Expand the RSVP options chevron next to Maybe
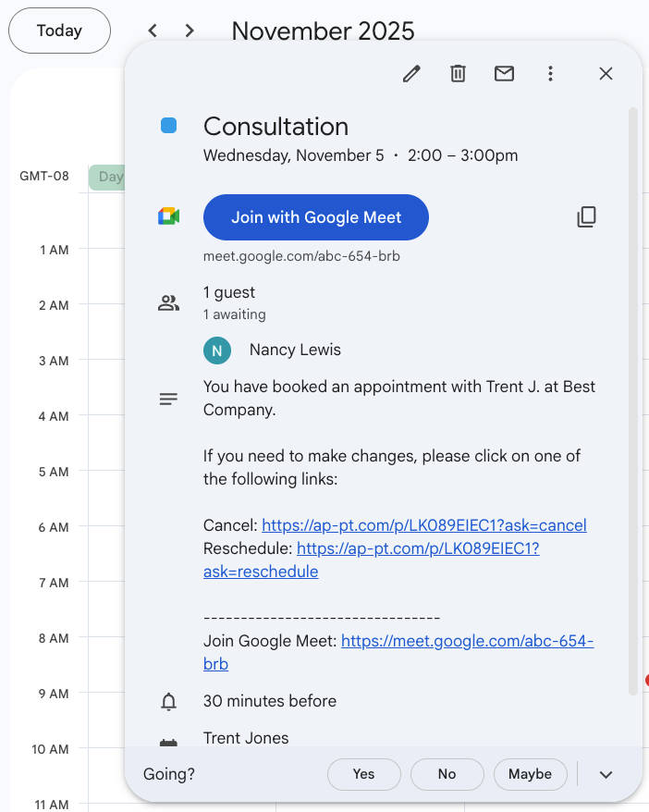Viewport: 649px width, 812px height. [606, 774]
